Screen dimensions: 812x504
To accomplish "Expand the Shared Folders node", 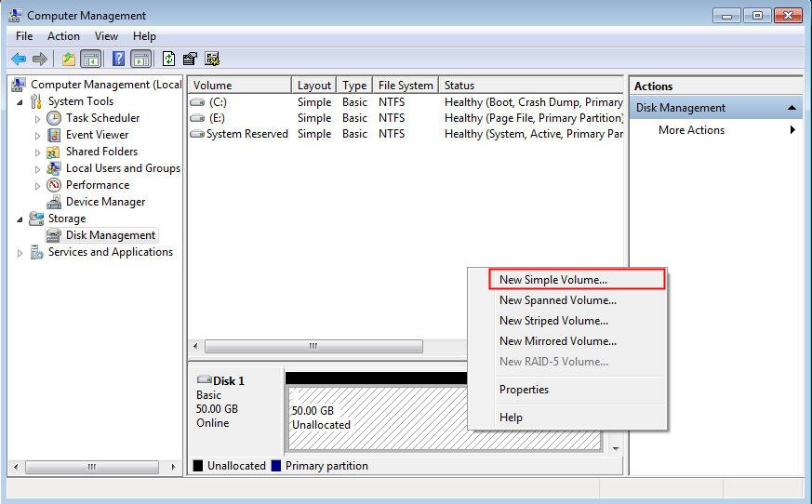I will click(37, 153).
